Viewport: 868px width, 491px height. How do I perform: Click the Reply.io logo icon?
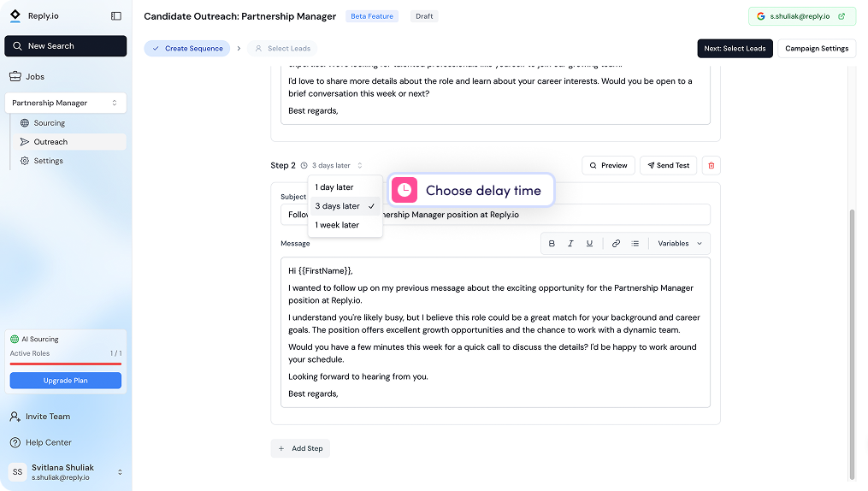tap(15, 15)
